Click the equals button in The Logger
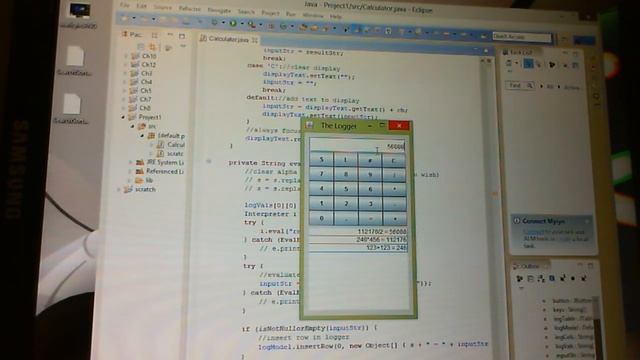 tap(370, 218)
